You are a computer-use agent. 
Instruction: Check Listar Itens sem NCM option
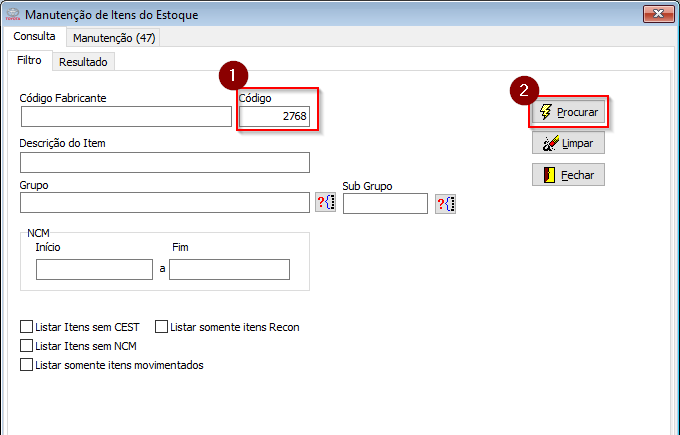(x=26, y=346)
